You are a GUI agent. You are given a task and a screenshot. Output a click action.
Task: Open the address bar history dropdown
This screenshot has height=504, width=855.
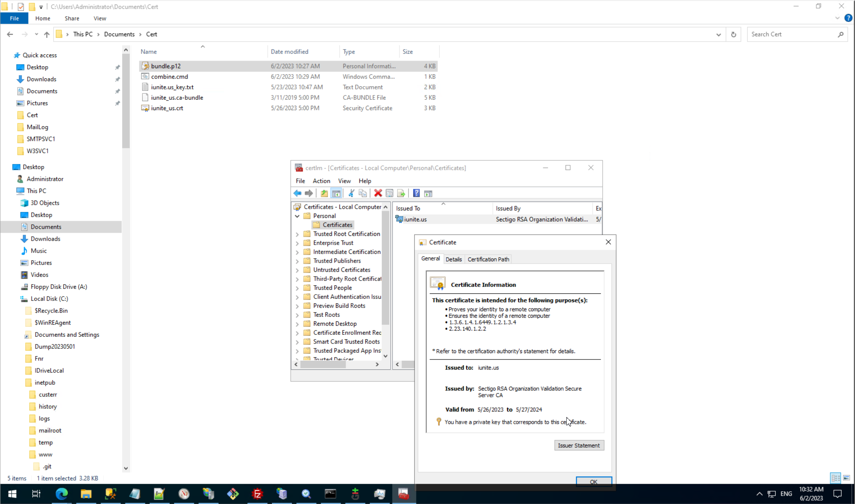[718, 34]
